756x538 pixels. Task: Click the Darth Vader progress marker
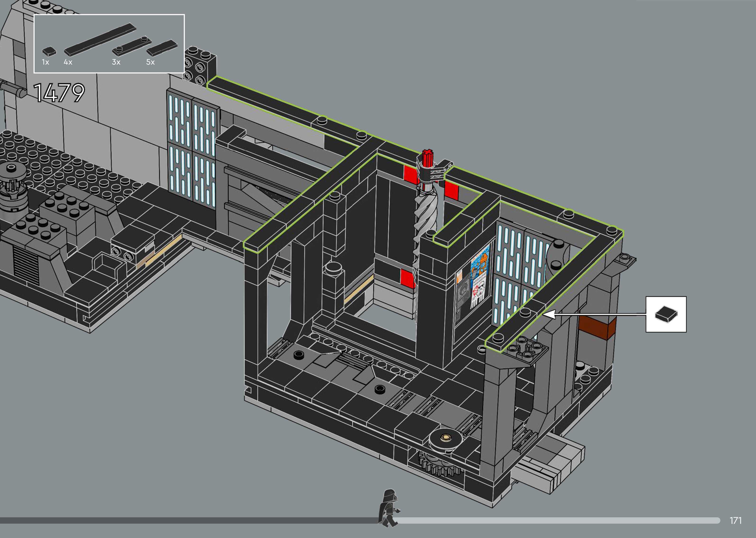tap(390, 508)
